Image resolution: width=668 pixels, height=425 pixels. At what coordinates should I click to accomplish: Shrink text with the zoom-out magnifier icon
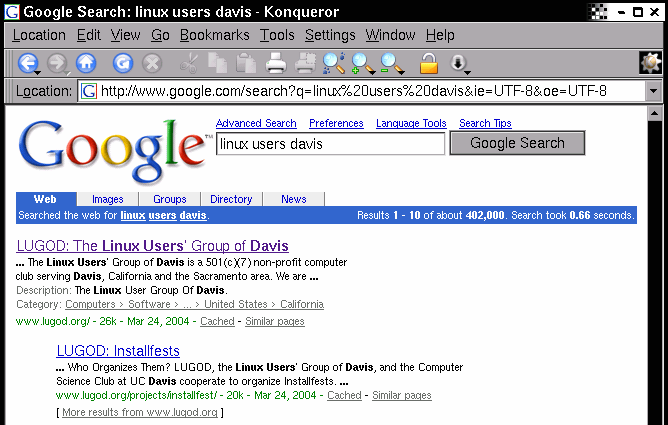(390, 64)
